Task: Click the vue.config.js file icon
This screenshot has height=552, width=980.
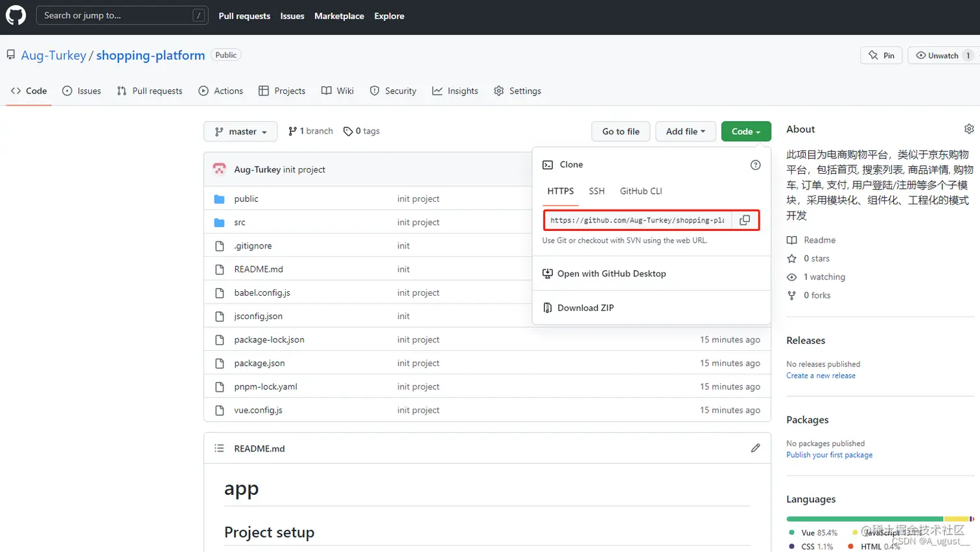Action: pos(219,411)
